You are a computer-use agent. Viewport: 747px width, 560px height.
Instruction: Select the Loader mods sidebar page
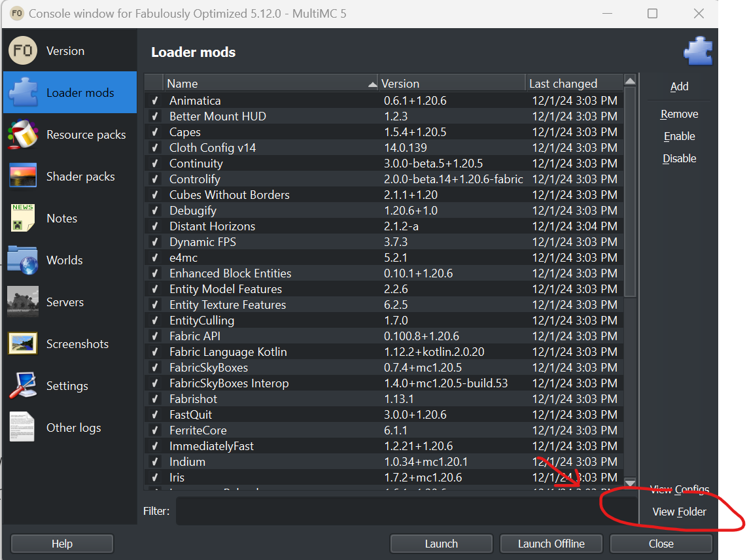[x=70, y=92]
